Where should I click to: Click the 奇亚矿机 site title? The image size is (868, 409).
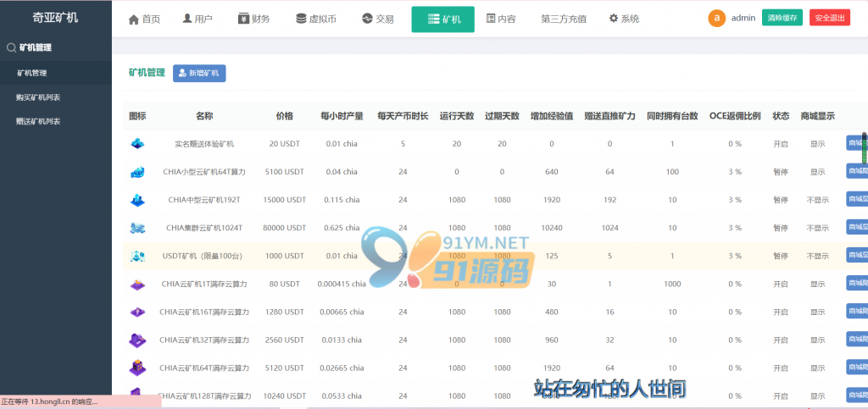click(55, 18)
